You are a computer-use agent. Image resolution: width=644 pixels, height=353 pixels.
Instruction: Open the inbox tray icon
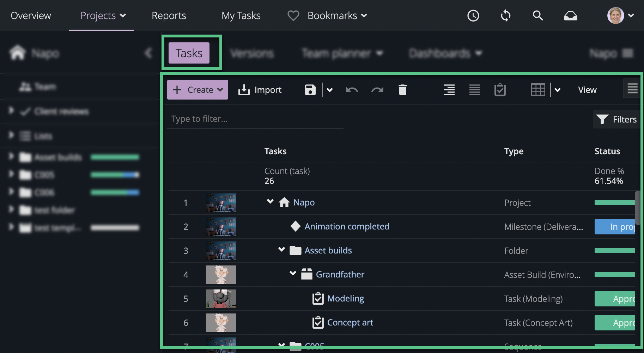click(x=570, y=16)
